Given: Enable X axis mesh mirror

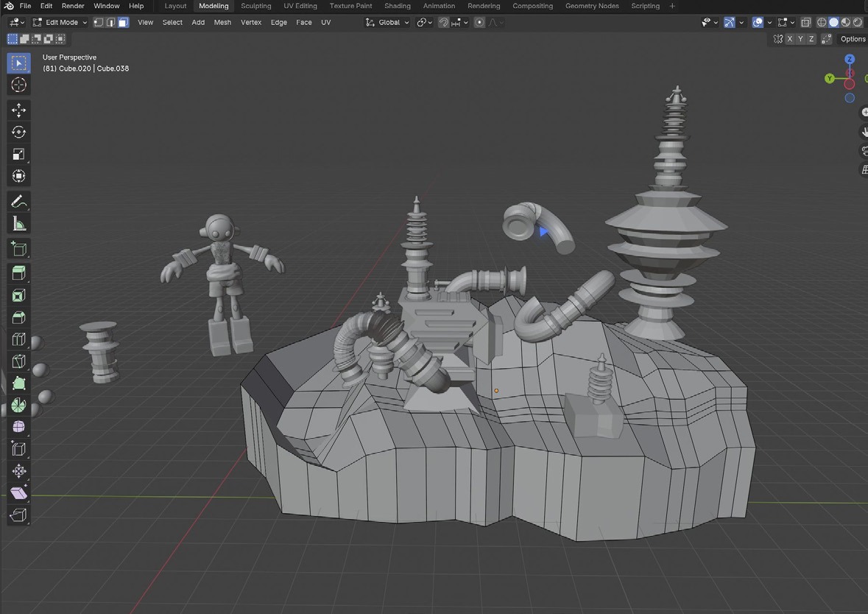Looking at the screenshot, I should (x=790, y=39).
